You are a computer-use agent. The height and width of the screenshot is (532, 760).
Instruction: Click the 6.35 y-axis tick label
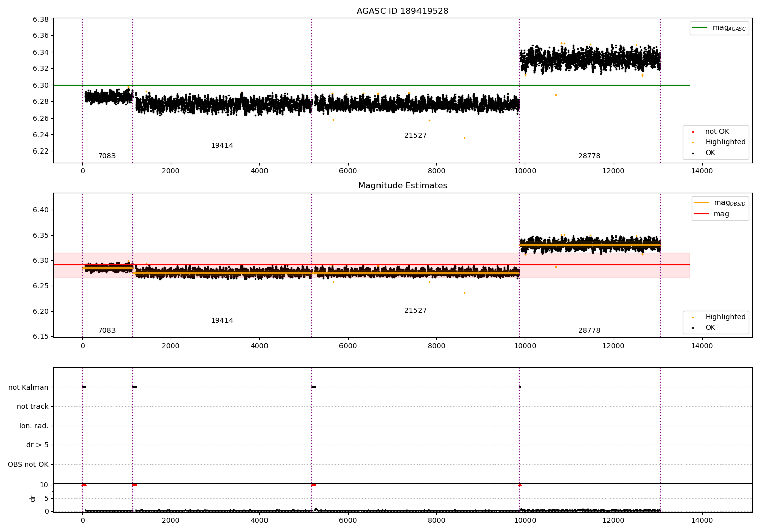coord(41,236)
